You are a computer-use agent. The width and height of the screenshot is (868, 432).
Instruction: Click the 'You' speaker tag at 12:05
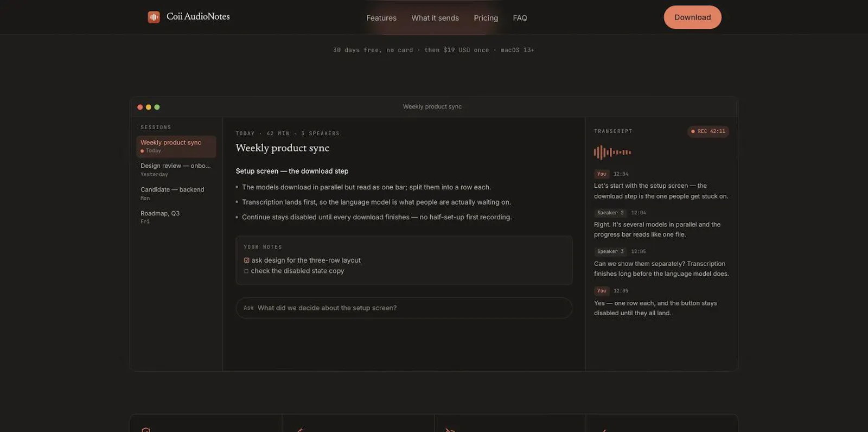(x=602, y=291)
